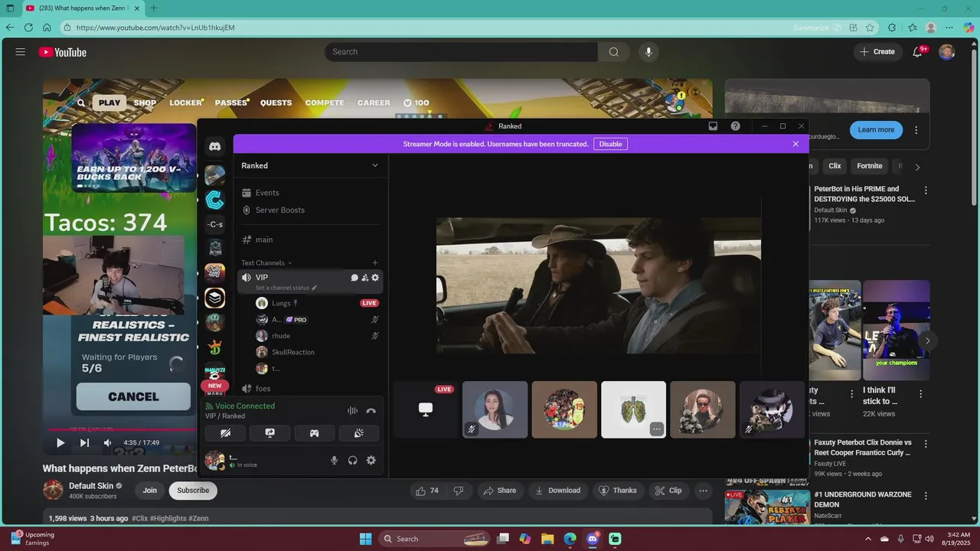Screen dimensions: 980x551
Task: Click Learn more on the ad
Action: (876, 130)
